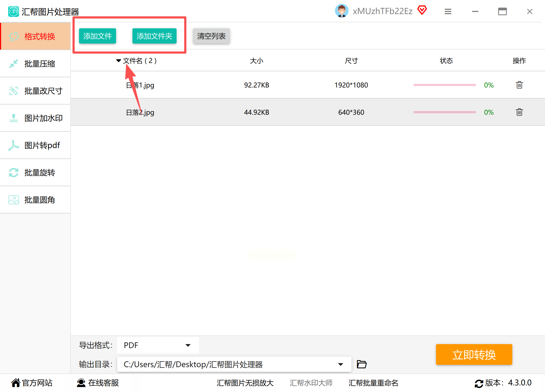The image size is (545, 392).
Task: Expand the 导出格式 PDF dropdown
Action: (x=188, y=345)
